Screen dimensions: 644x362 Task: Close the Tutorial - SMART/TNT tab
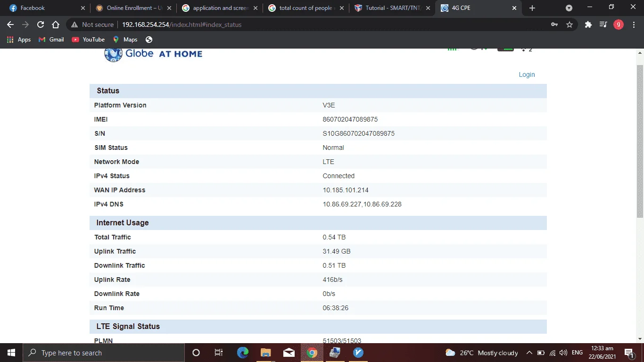click(x=428, y=8)
